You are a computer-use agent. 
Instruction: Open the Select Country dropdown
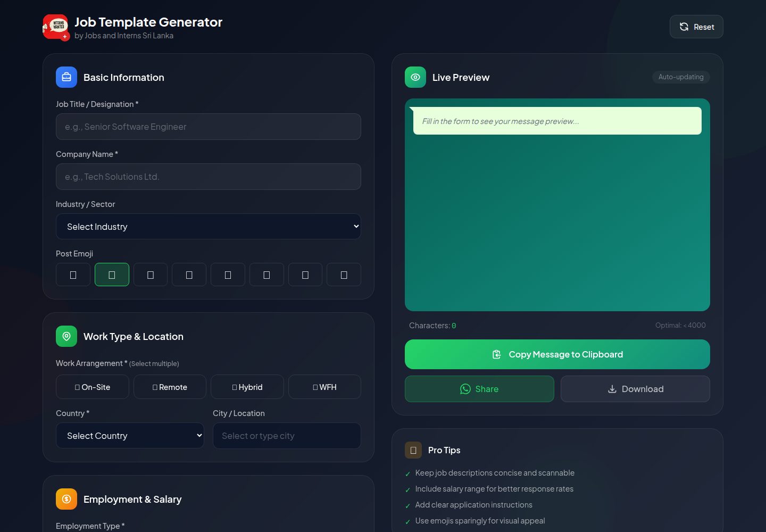(x=130, y=436)
